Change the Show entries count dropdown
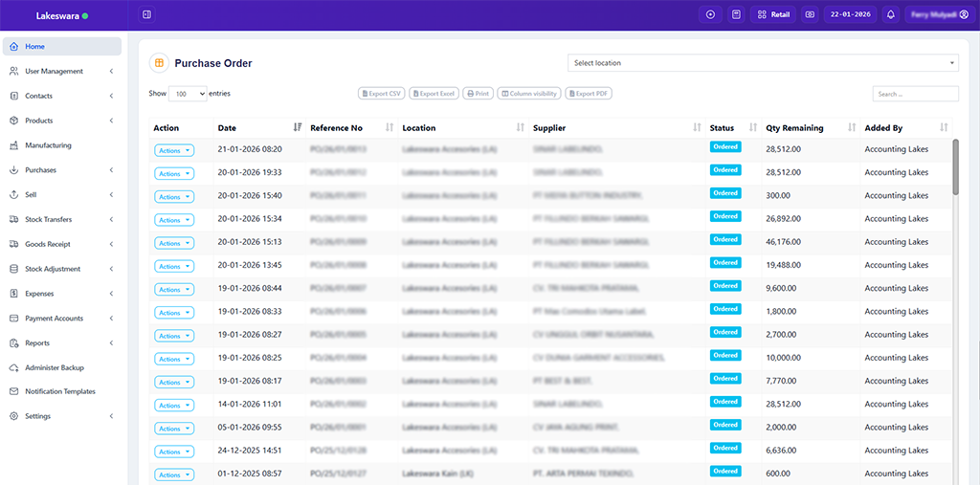This screenshot has width=980, height=485. (188, 94)
